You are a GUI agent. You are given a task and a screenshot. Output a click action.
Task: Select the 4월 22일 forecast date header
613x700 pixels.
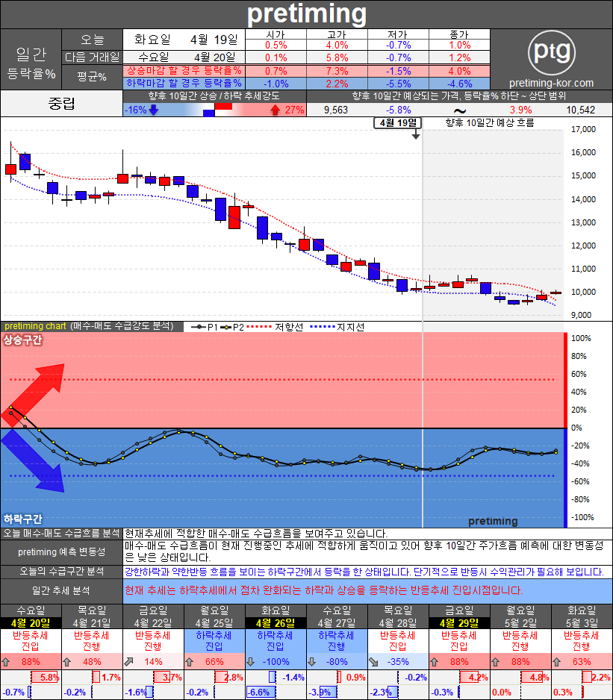pos(153,623)
